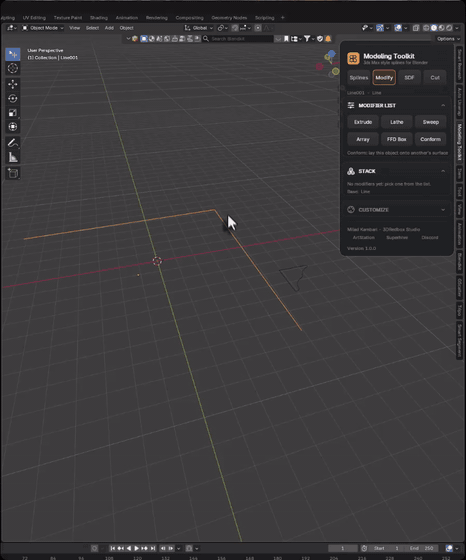Play the animation forward
The height and width of the screenshot is (560, 466).
point(136,548)
